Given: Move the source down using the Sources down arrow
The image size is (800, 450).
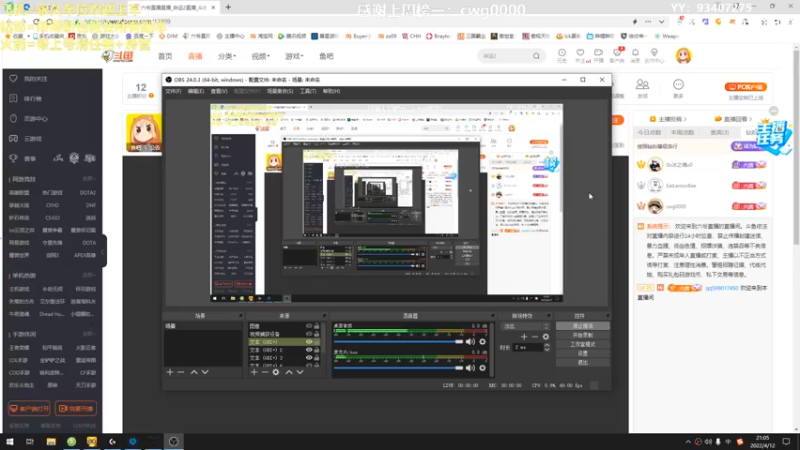Looking at the screenshot, I should [300, 372].
